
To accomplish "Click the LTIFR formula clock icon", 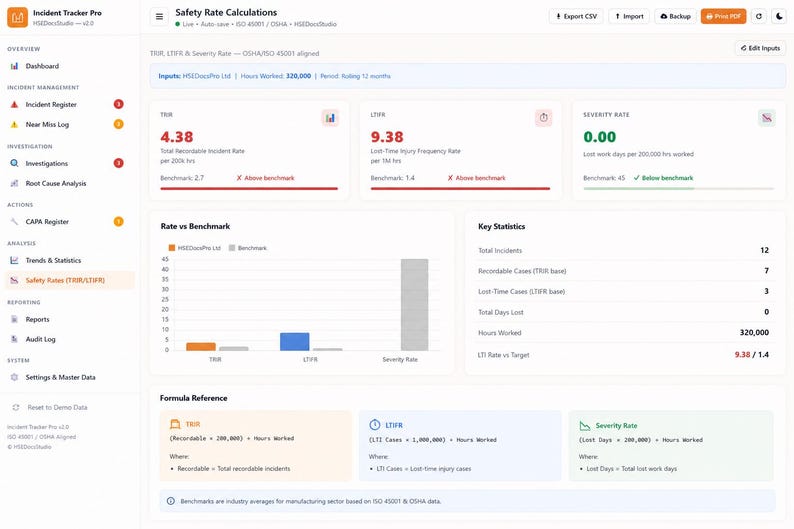I will [x=375, y=425].
